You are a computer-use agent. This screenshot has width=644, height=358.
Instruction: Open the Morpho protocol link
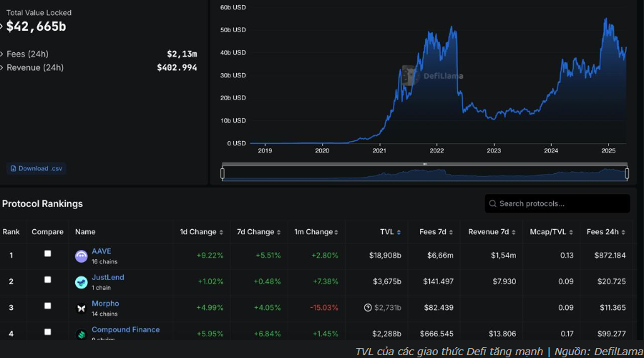tap(105, 304)
